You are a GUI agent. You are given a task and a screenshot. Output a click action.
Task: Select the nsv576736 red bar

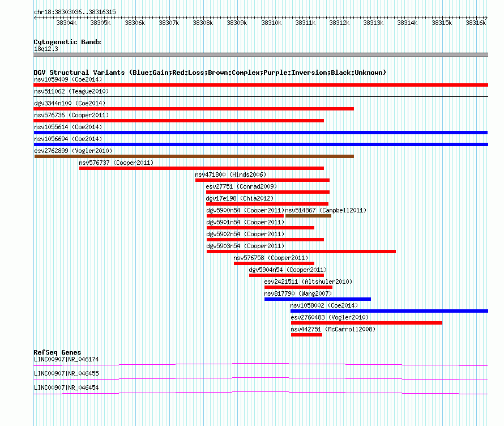coord(179,121)
